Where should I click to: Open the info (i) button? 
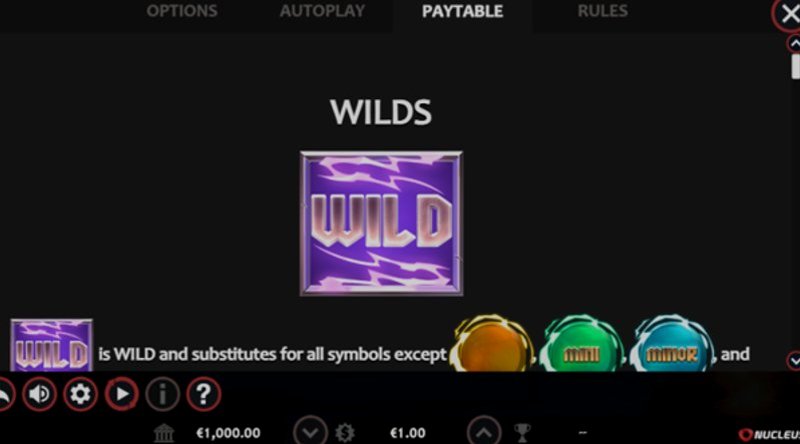[x=162, y=394]
